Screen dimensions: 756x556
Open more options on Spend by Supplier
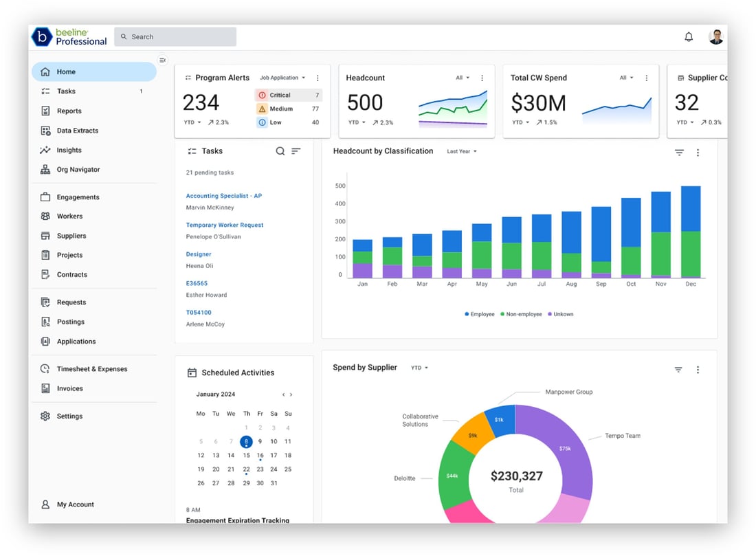(x=698, y=370)
